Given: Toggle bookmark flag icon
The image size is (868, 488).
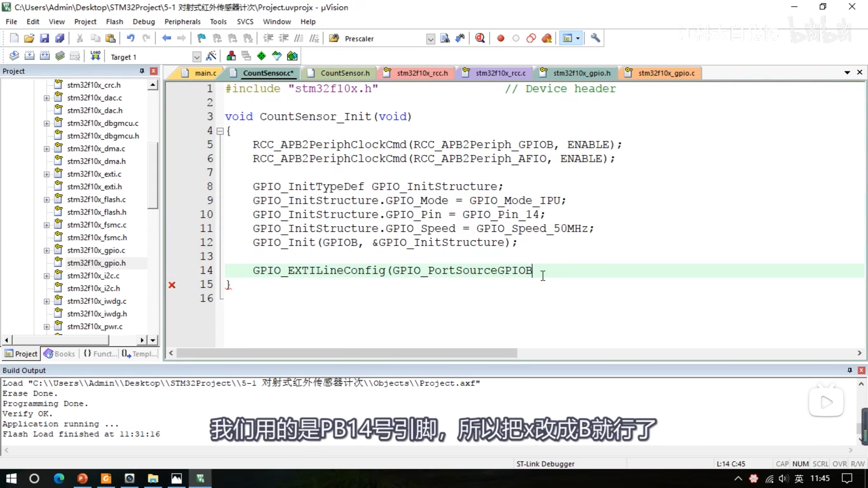Looking at the screenshot, I should coord(201,38).
